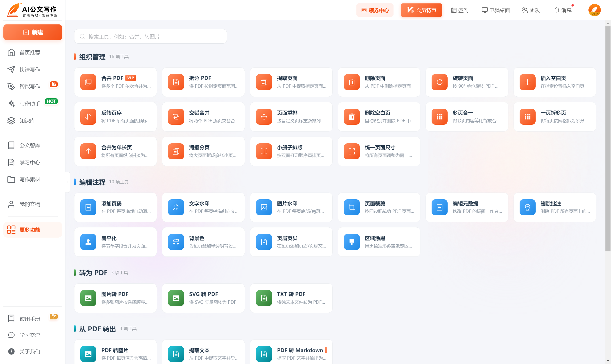Click the 会员特惠 button

421,10
